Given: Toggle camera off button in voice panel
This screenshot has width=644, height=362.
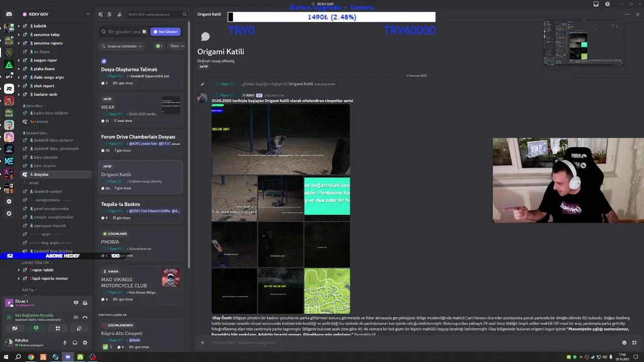Looking at the screenshot, I should (x=15, y=328).
